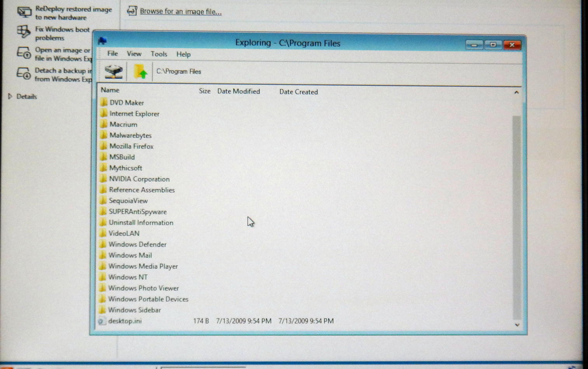This screenshot has height=369, width=588.
Task: Click the '174 B' size value
Action: coord(201,321)
